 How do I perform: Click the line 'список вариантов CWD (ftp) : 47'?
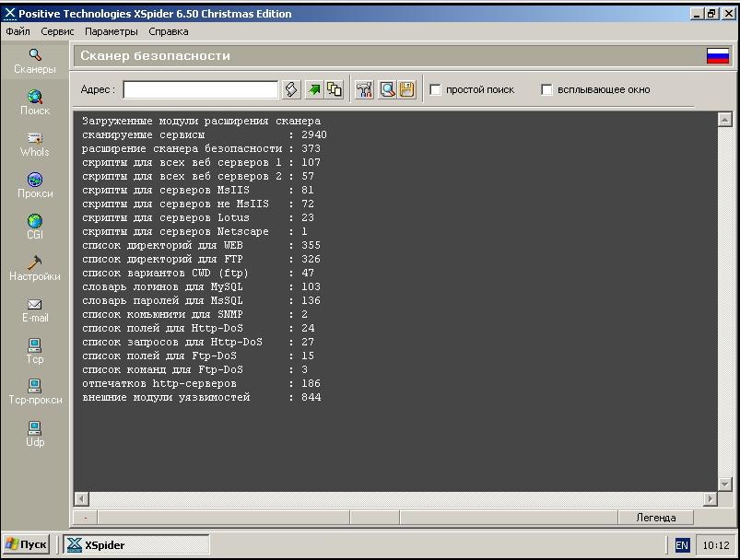click(198, 274)
